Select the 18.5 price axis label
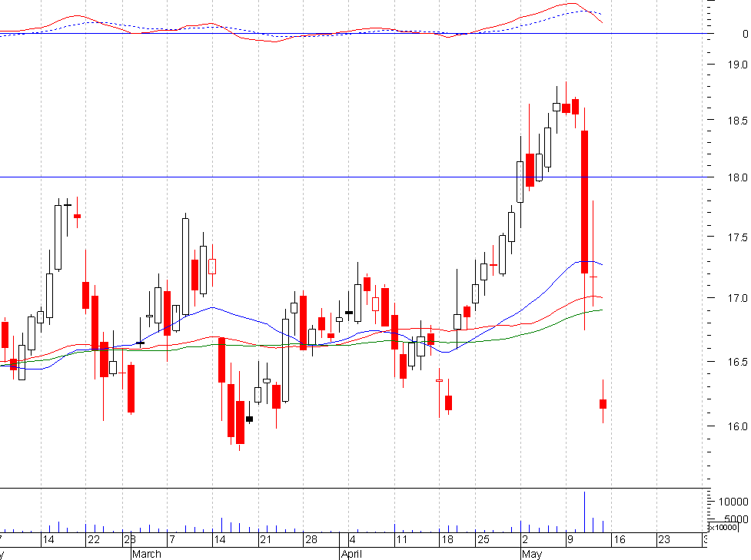Viewport: 751px width, 560px height. [x=738, y=121]
